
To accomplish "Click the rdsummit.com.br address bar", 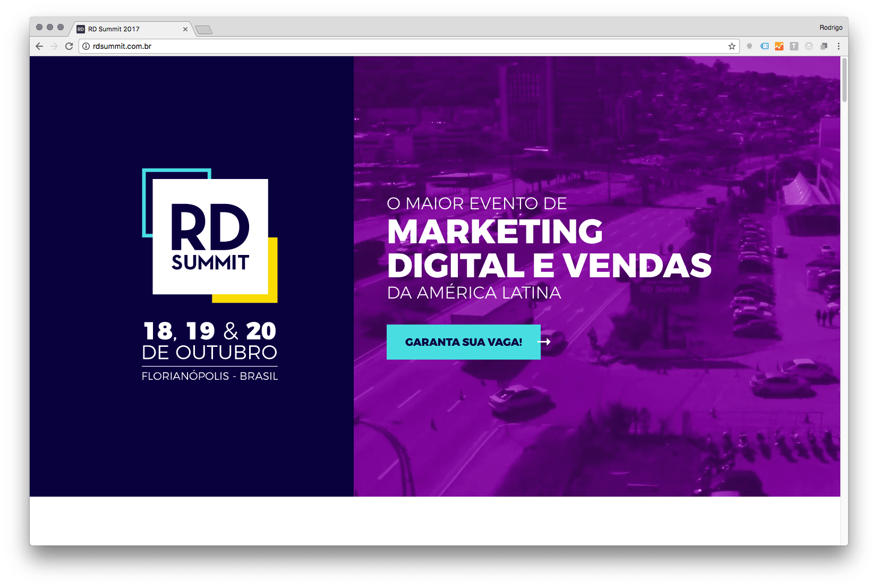I will 409,46.
